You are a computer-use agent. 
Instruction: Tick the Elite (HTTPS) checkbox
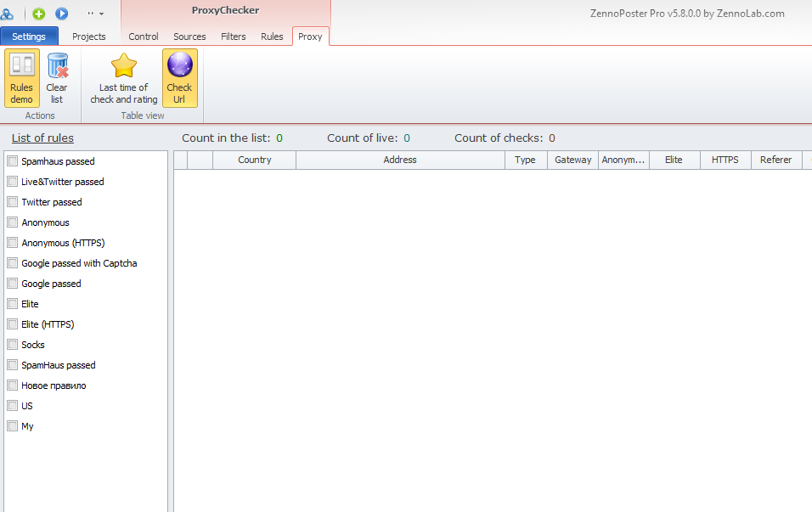pyautogui.click(x=13, y=324)
